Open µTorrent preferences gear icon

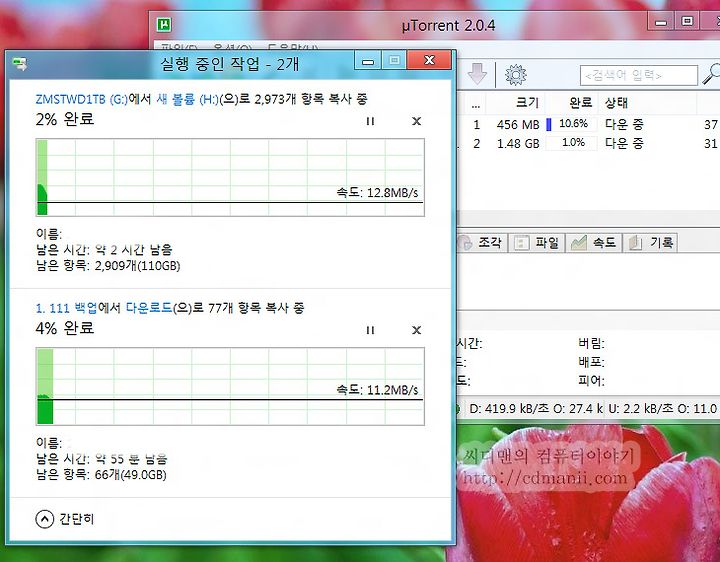(516, 74)
